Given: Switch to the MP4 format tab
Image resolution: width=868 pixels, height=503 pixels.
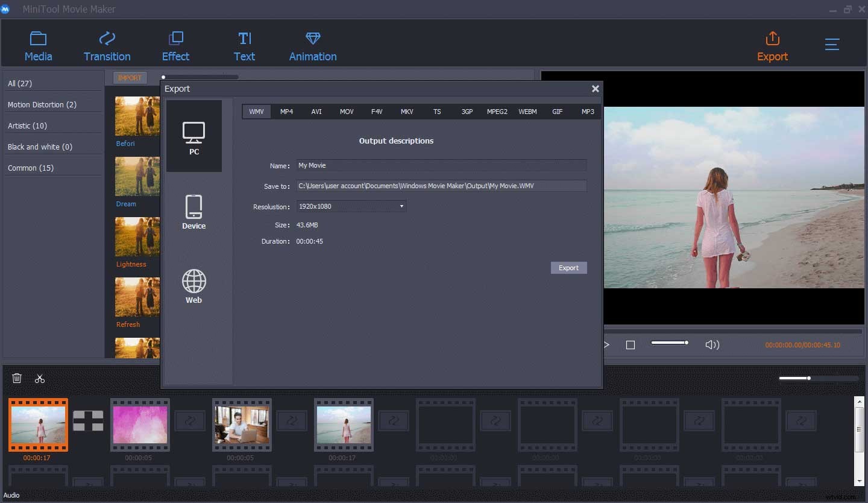Looking at the screenshot, I should coord(286,112).
